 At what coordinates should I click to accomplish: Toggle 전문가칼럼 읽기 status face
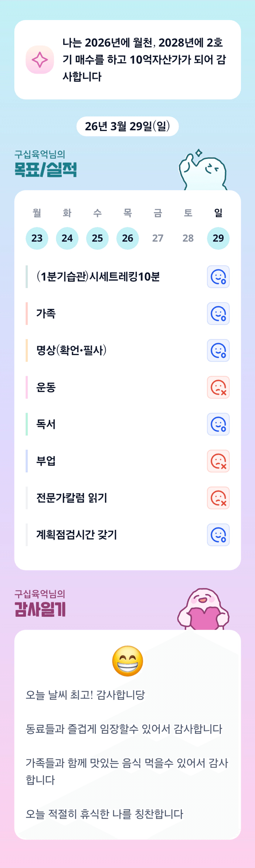[x=218, y=498]
